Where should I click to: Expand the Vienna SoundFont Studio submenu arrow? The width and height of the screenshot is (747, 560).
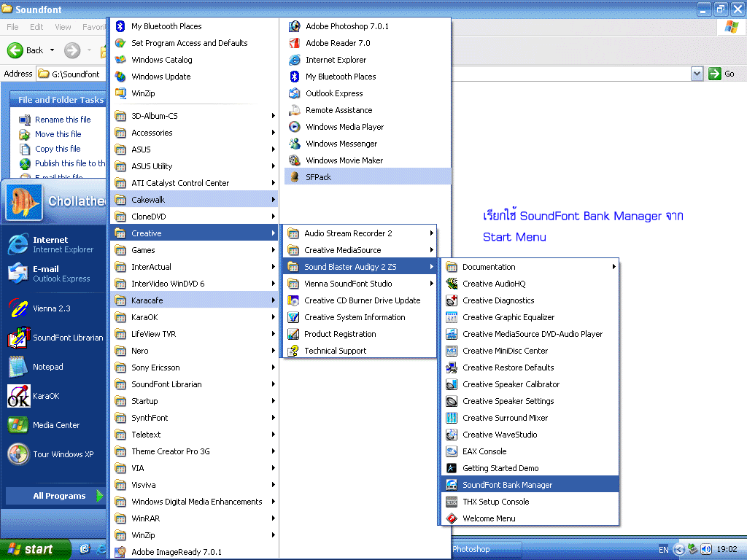[431, 284]
